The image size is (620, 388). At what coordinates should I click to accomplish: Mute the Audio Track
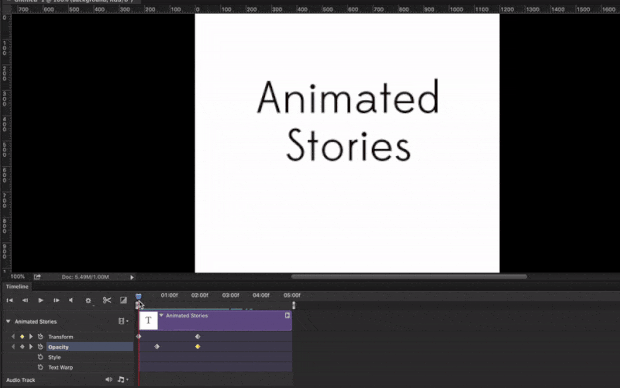pyautogui.click(x=108, y=380)
